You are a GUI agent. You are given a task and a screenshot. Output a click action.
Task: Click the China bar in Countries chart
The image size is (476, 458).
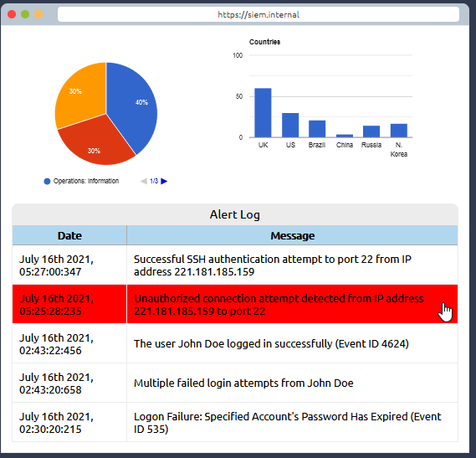click(x=345, y=136)
